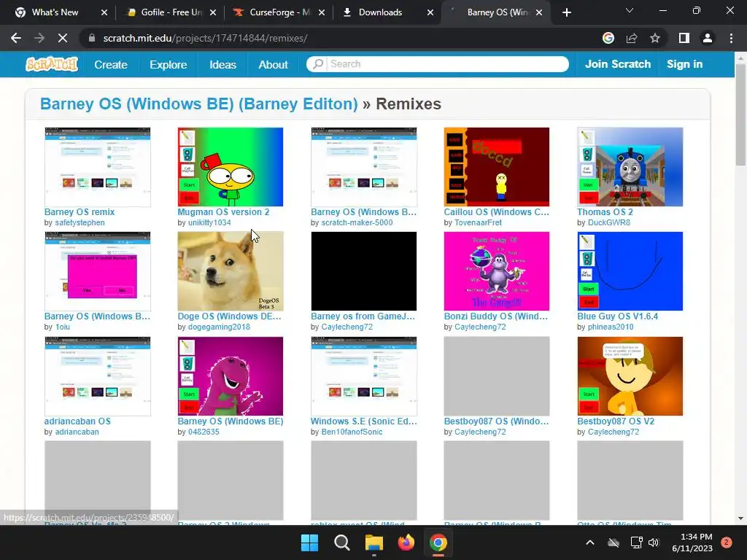747x560 pixels.
Task: Open the Bonzi Buddy OS thumbnail
Action: 496,271
